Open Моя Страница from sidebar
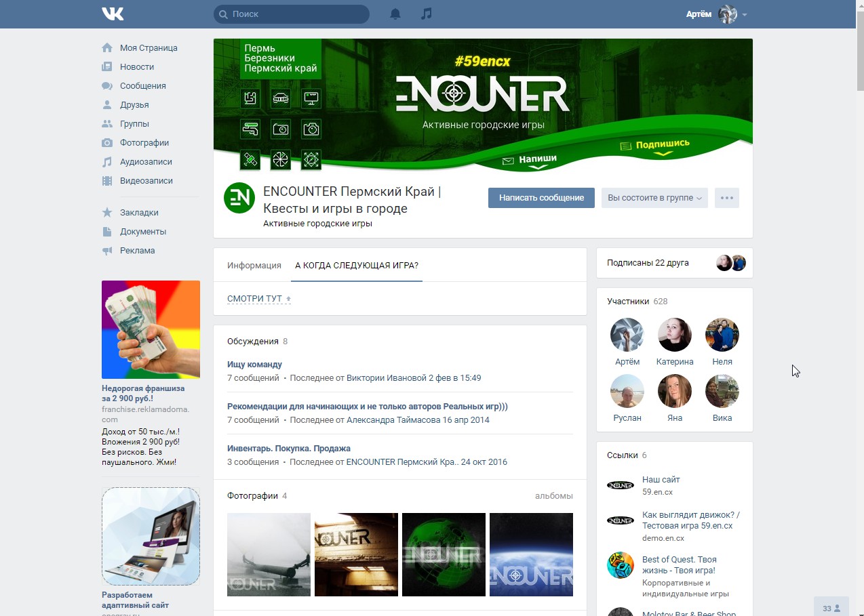Viewport: 864px width, 616px height. click(149, 48)
